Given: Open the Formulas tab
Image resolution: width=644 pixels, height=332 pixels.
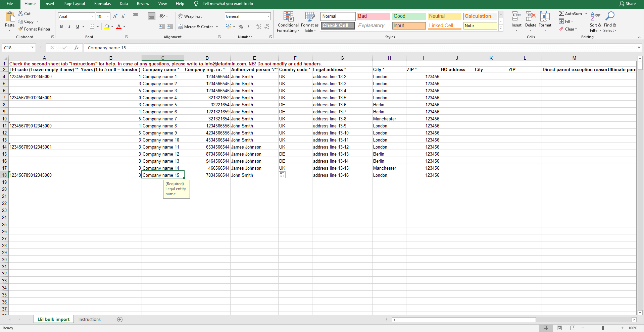Looking at the screenshot, I should (x=102, y=4).
